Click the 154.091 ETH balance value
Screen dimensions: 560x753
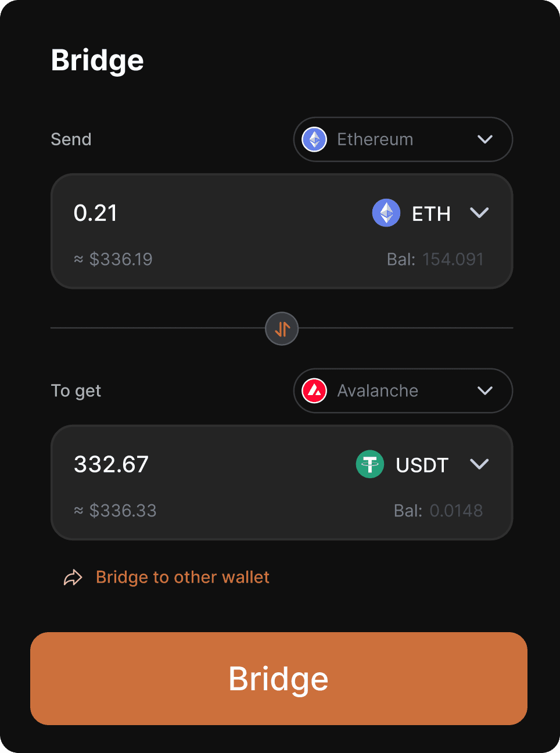click(x=453, y=259)
